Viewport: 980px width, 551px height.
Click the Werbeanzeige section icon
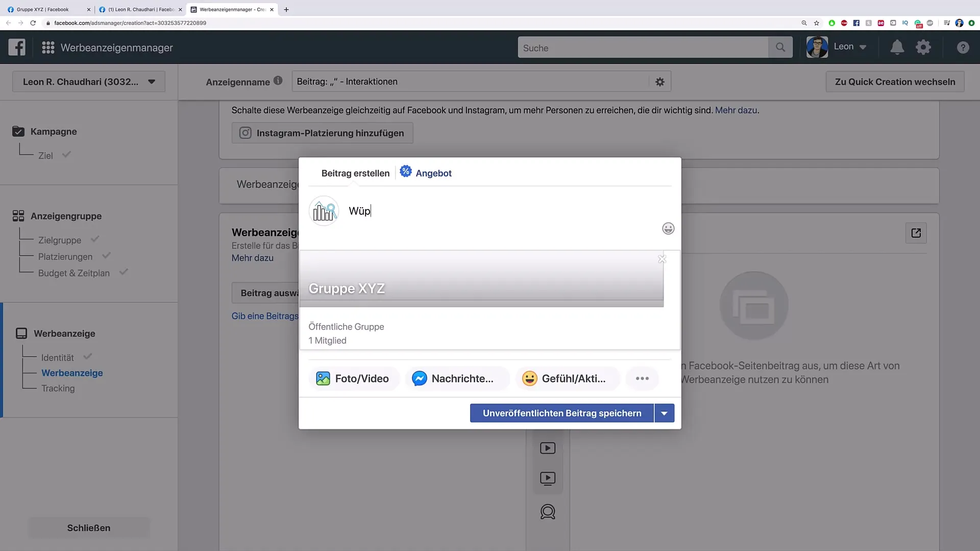[x=21, y=334]
